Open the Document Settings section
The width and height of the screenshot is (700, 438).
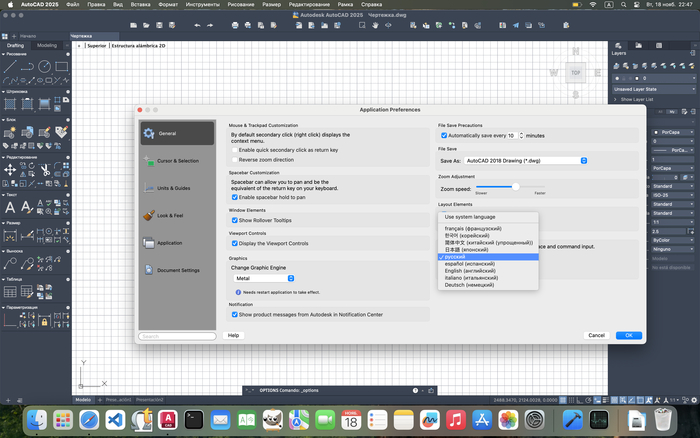(x=177, y=270)
